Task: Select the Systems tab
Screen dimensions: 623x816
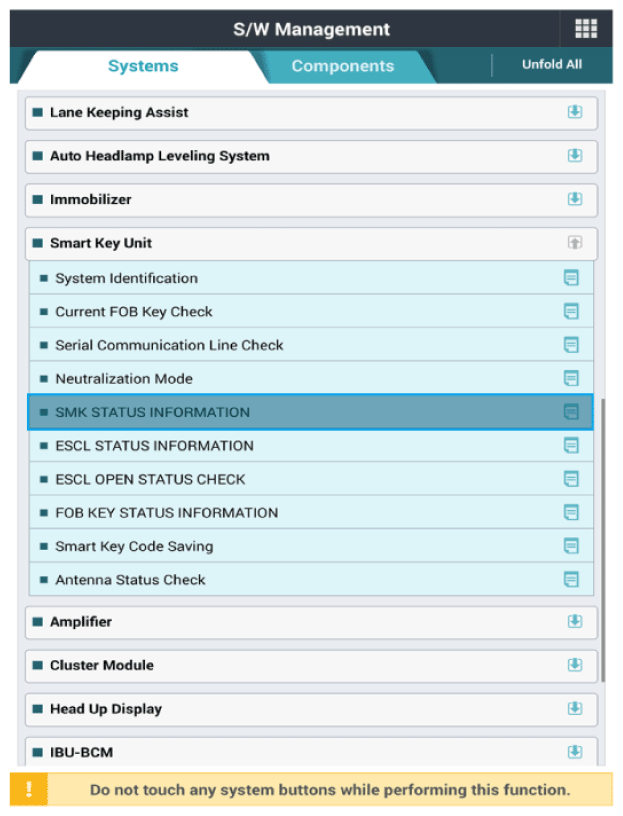Action: point(143,67)
